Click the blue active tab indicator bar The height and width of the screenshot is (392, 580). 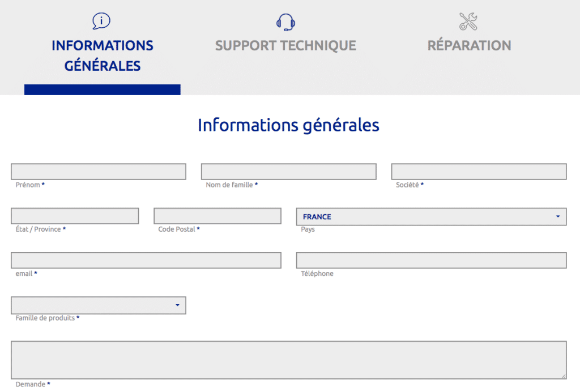pos(102,90)
